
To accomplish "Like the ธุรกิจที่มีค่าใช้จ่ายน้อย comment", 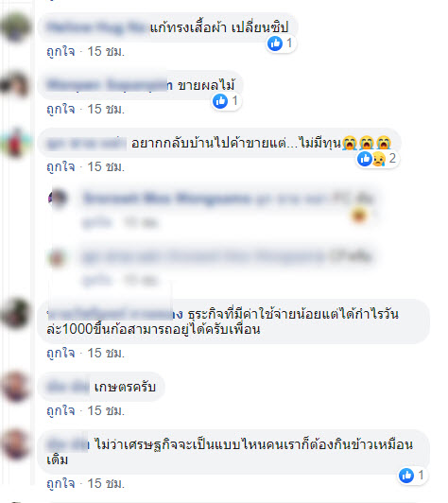I will (x=60, y=353).
